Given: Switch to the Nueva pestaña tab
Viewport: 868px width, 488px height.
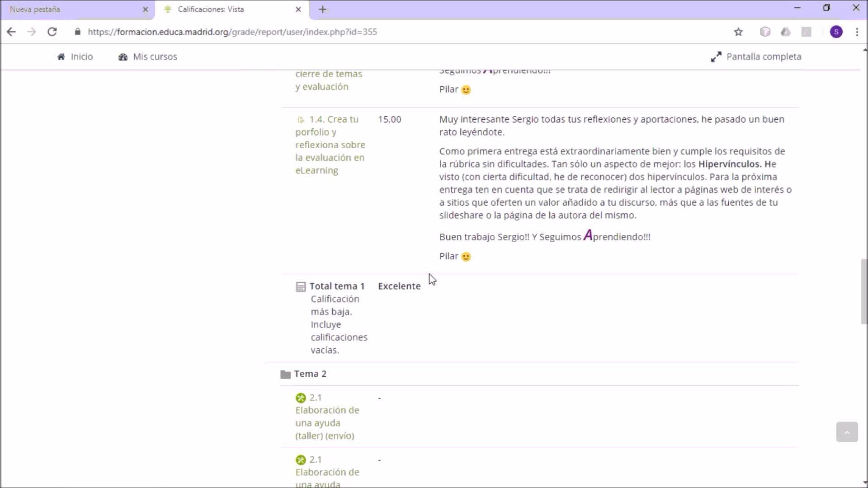Looking at the screenshot, I should pos(72,9).
